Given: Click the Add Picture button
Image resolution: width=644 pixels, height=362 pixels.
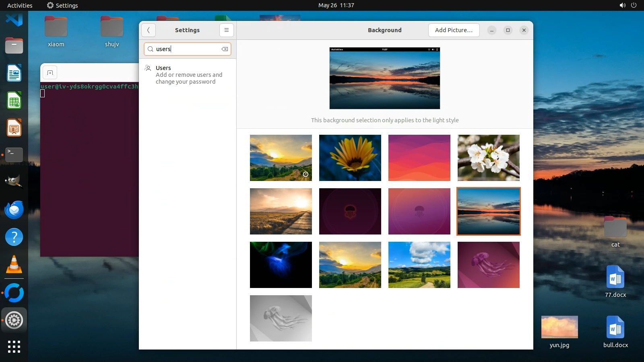Looking at the screenshot, I should tap(454, 30).
